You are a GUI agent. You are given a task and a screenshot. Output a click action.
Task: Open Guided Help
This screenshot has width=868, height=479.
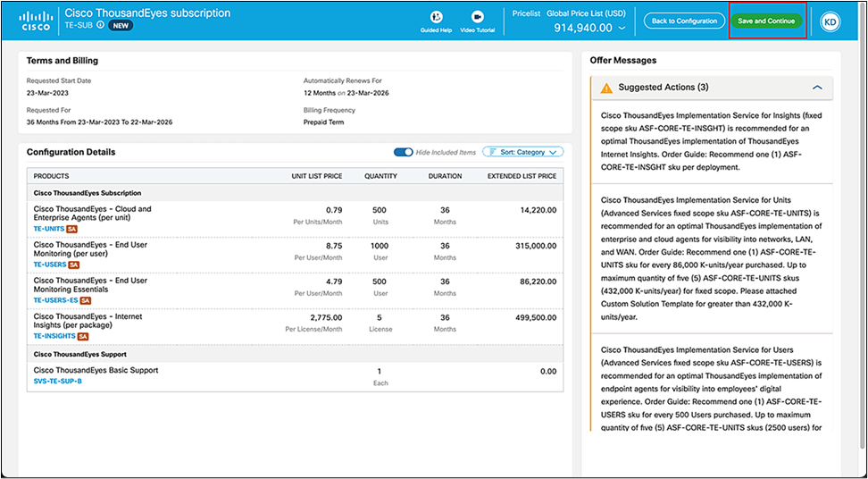(x=436, y=22)
